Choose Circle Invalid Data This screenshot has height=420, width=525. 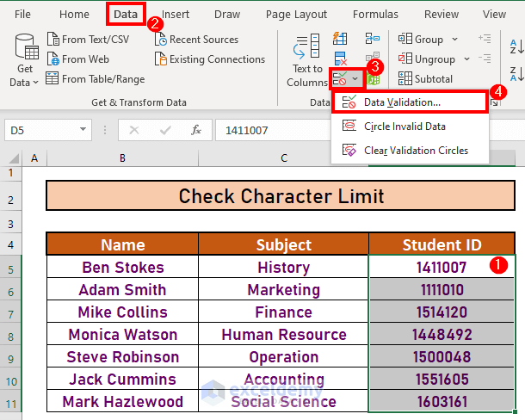pos(410,127)
